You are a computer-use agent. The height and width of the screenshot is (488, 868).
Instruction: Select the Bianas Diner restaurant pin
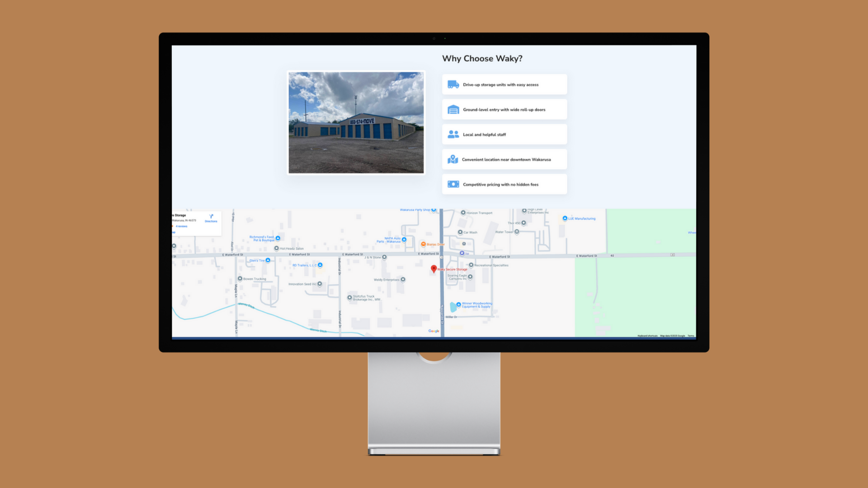click(x=423, y=244)
